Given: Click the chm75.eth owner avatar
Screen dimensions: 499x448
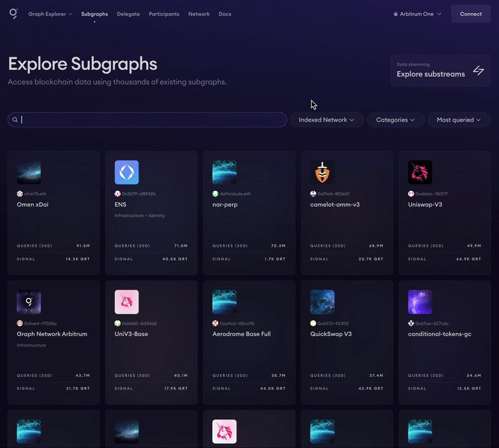Looking at the screenshot, I should point(20,193).
